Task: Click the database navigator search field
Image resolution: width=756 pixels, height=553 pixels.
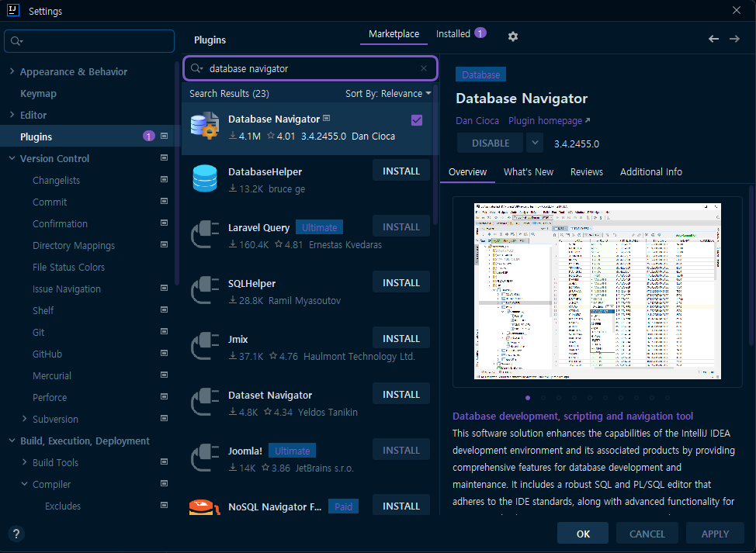Action: [310, 68]
